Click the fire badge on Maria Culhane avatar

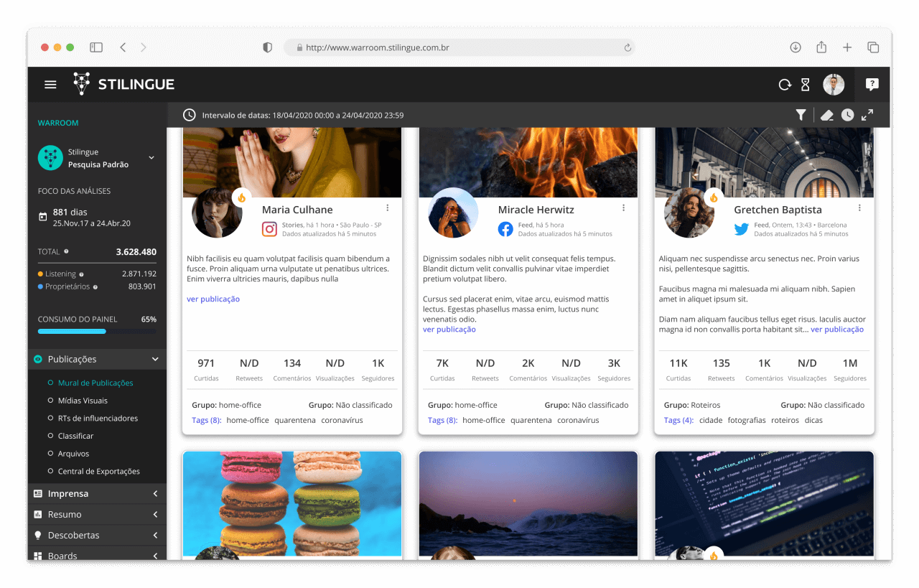[241, 197]
